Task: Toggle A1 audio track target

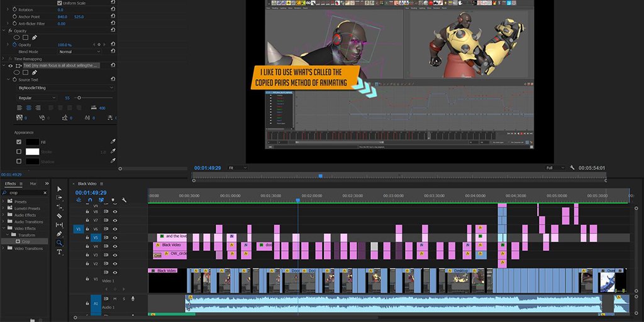Action: pyautogui.click(x=96, y=303)
